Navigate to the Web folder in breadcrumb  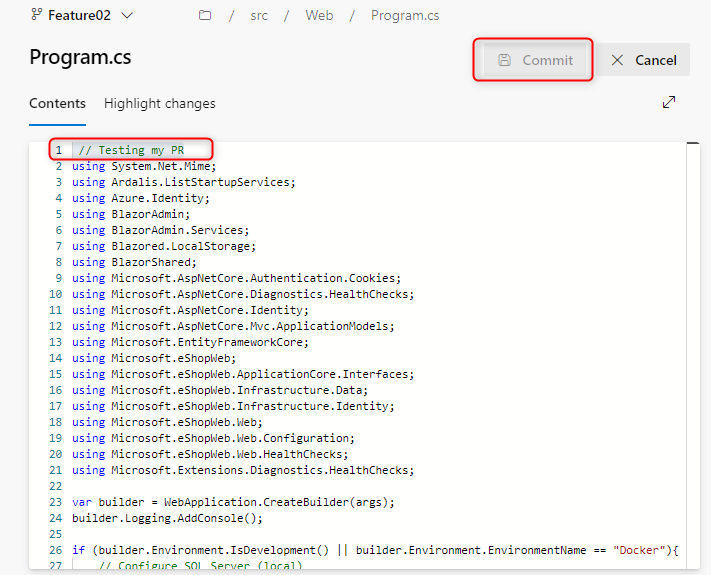(319, 15)
